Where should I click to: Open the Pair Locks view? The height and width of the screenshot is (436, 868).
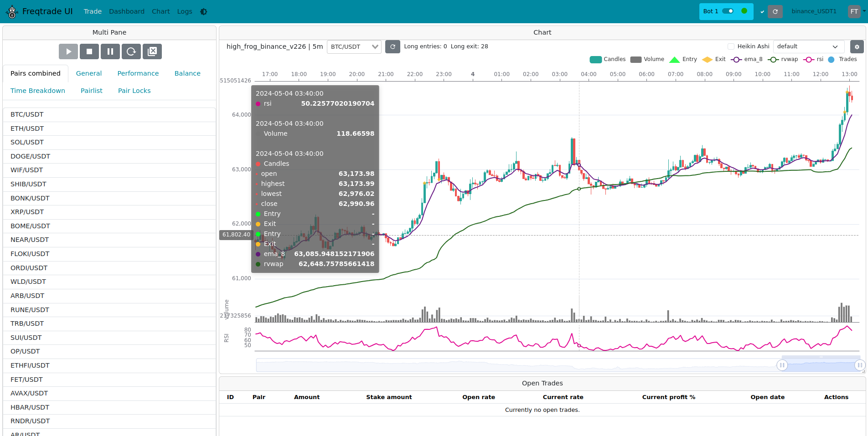tap(134, 90)
